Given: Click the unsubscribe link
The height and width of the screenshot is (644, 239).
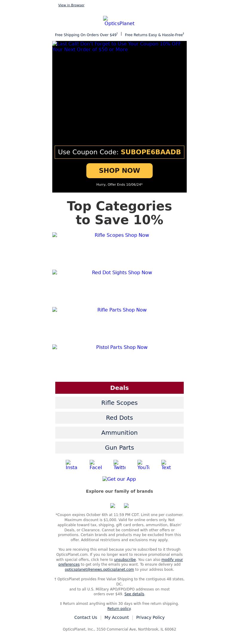Looking at the screenshot, I should coord(125,559).
